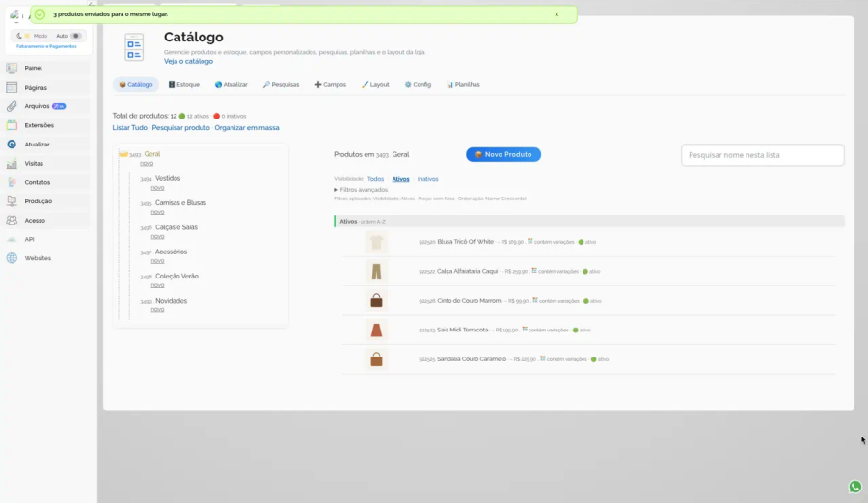The image size is (868, 503).
Task: Click the Calça Alfaiataria Caqui thumbnail
Action: click(x=376, y=272)
